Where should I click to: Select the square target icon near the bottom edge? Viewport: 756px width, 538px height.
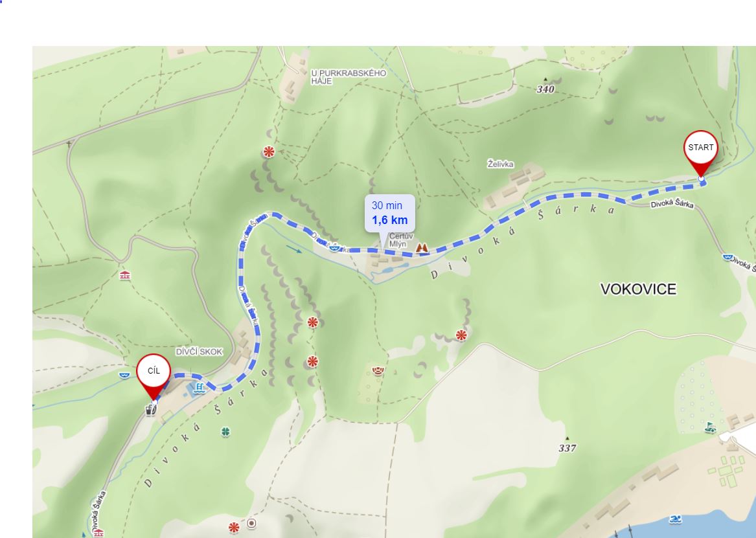(251, 523)
